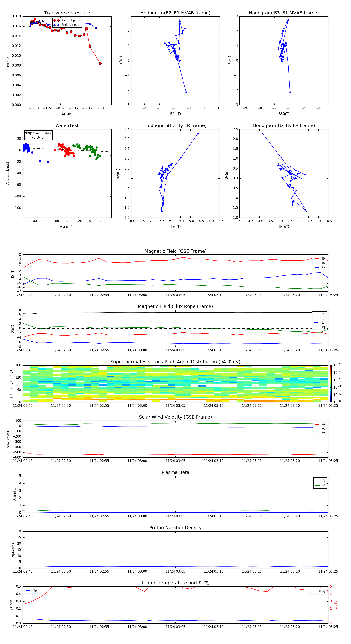
Task: Select the "2nd half path" legend entry
Action: 67,25
